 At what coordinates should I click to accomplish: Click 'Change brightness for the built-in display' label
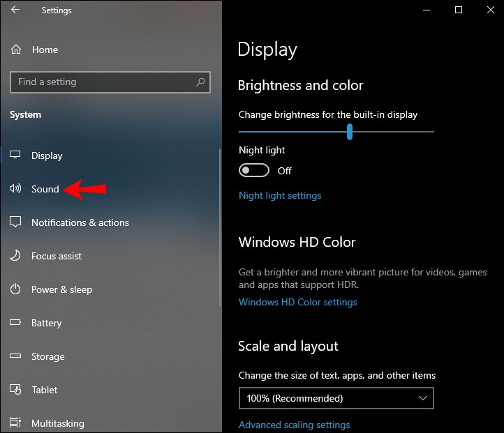click(x=328, y=114)
